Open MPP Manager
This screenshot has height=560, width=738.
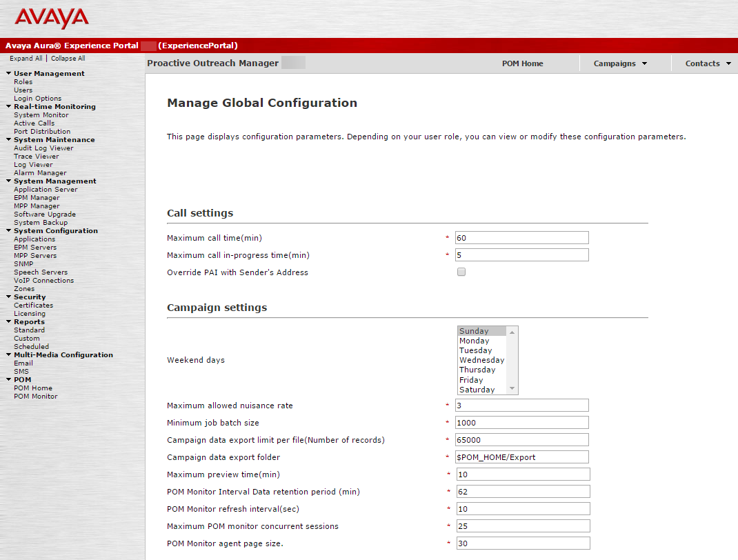[x=37, y=206]
